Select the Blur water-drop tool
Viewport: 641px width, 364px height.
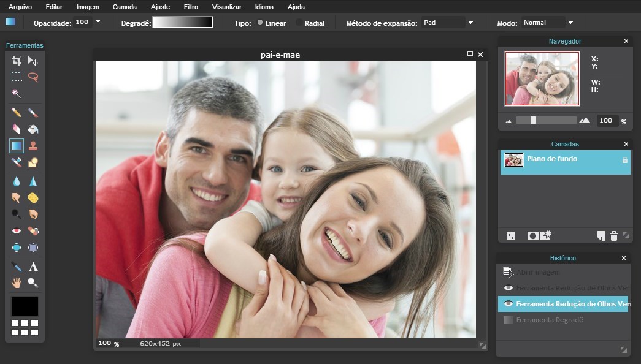17,181
